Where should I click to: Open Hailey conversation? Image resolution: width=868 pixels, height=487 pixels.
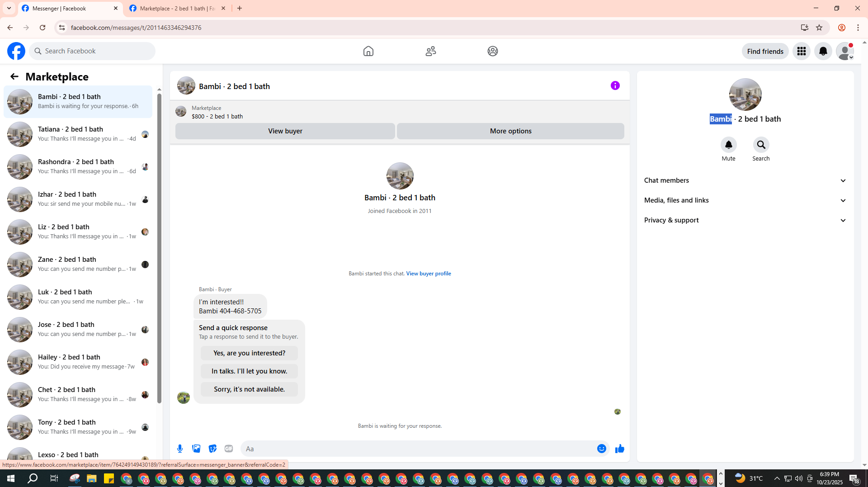78,362
